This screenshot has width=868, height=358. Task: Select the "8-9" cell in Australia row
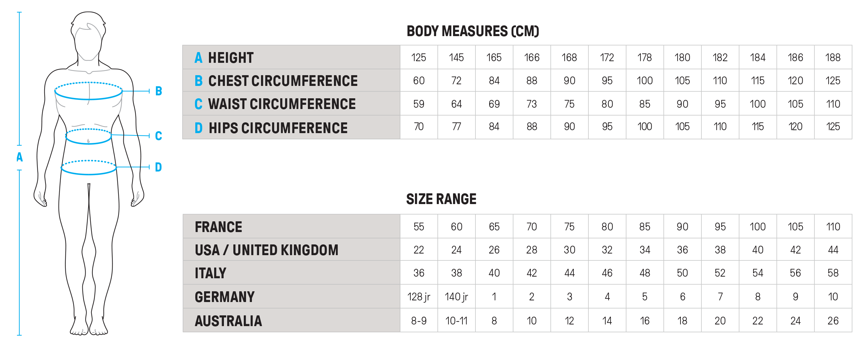pos(419,321)
